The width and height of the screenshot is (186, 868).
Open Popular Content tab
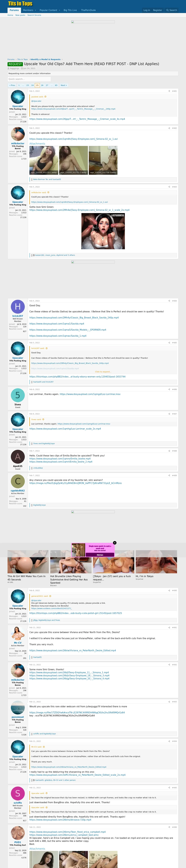[48, 10]
